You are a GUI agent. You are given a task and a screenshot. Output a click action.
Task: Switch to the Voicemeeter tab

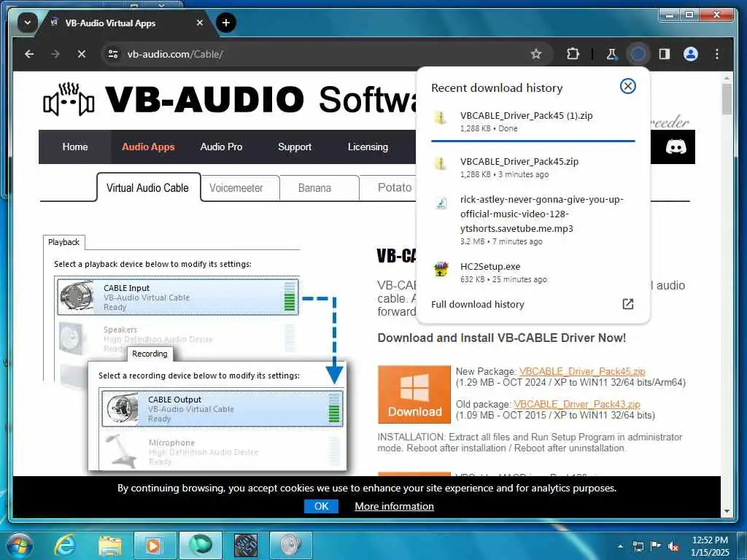pos(236,188)
